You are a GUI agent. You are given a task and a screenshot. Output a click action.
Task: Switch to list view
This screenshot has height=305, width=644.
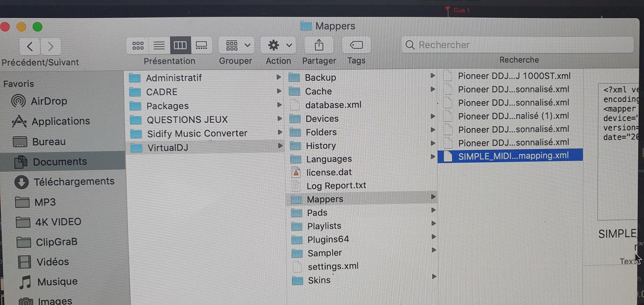159,45
